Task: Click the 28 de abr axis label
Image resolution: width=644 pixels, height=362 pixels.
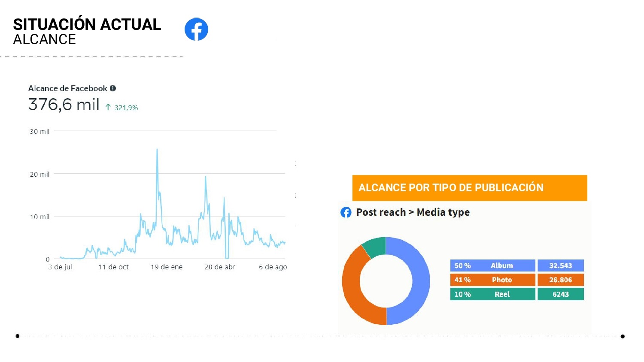Action: [x=220, y=267]
